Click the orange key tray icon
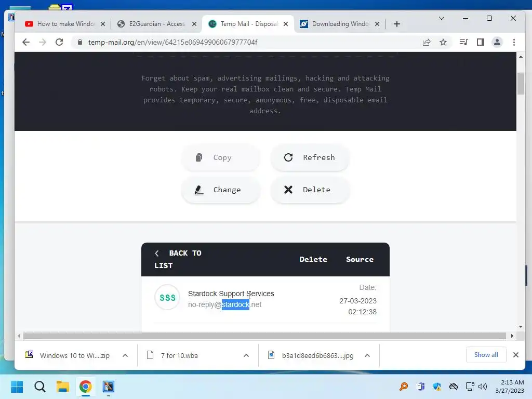 tap(404, 387)
